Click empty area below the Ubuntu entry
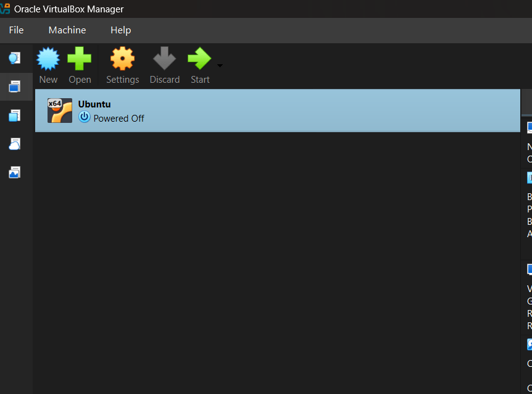Image resolution: width=532 pixels, height=394 pixels. coord(278,259)
